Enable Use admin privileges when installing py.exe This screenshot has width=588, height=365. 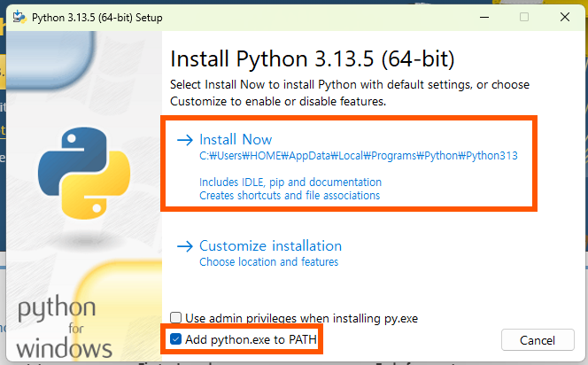click(x=175, y=318)
